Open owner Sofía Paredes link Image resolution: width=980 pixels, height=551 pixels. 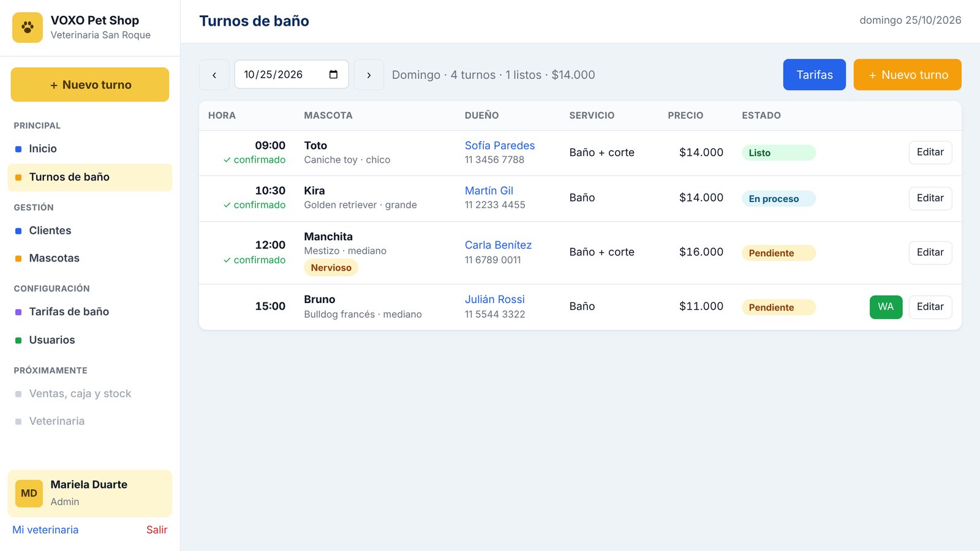click(499, 146)
